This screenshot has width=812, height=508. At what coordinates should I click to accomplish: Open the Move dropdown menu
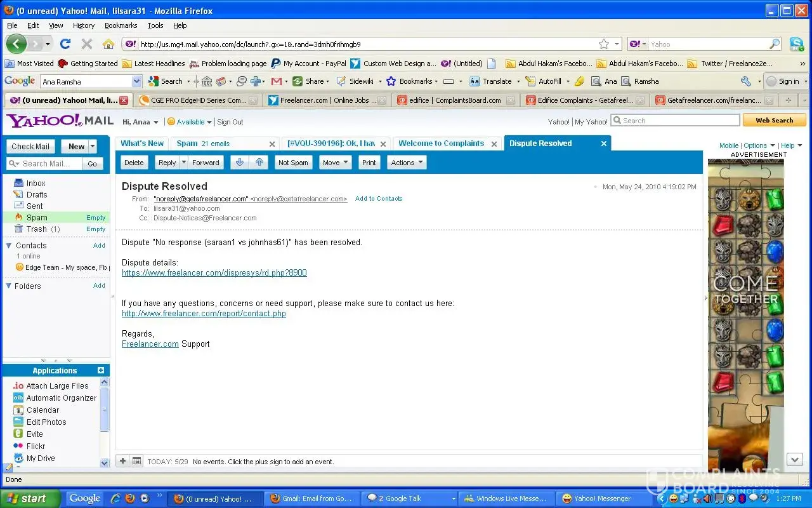(335, 163)
